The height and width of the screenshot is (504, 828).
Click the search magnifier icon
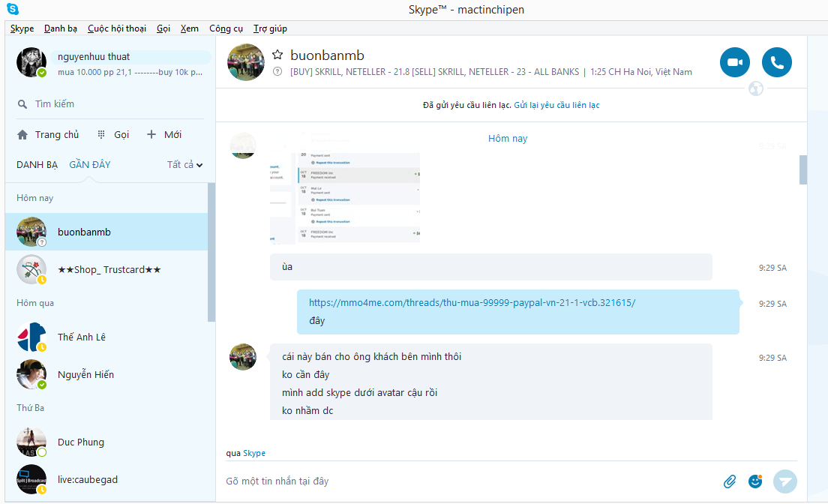22,104
